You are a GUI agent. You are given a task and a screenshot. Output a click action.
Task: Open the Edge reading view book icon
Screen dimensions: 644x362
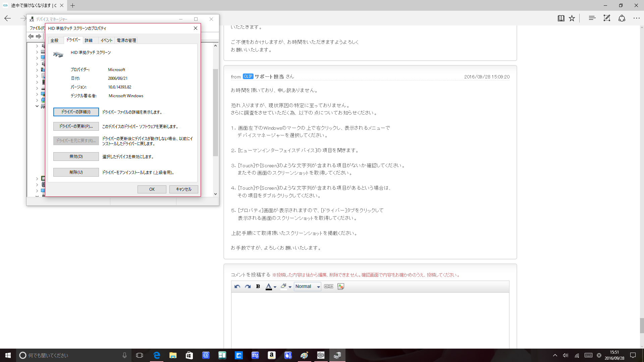[561, 18]
